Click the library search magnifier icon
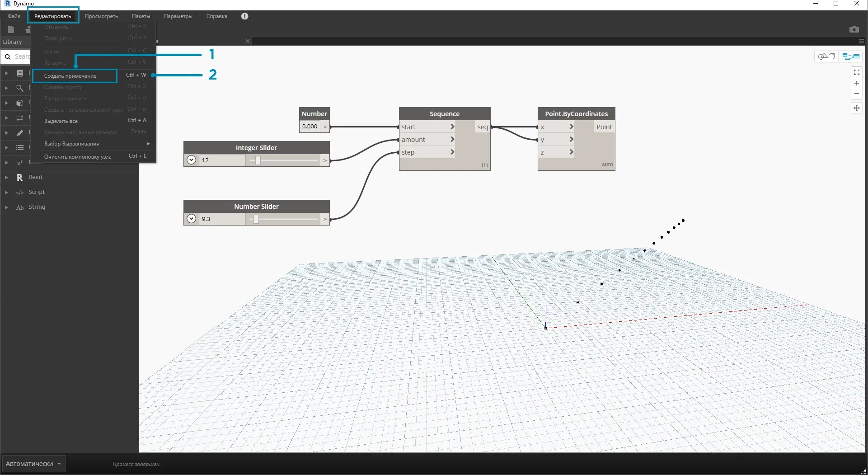 [8, 57]
